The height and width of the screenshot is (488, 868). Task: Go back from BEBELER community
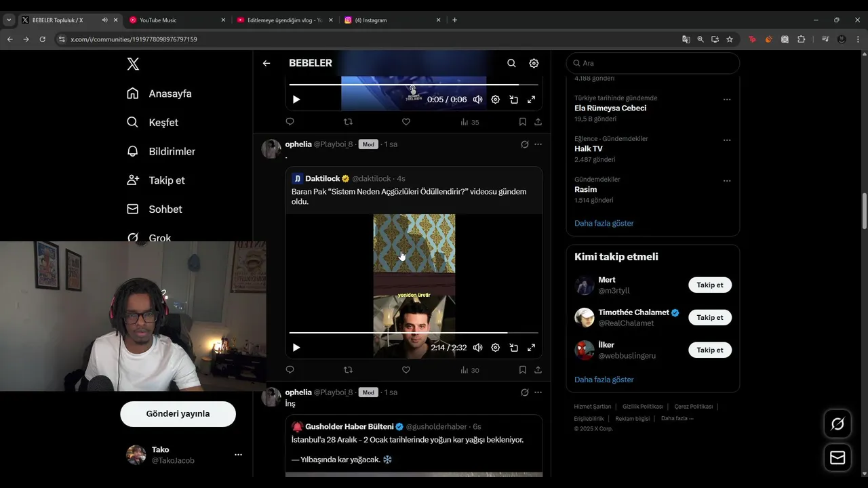(267, 63)
